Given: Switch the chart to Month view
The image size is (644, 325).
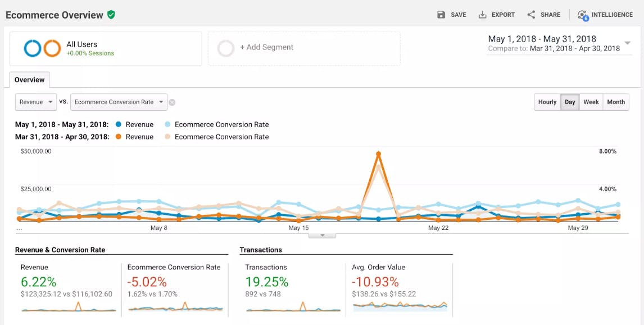Looking at the screenshot, I should tap(616, 102).
